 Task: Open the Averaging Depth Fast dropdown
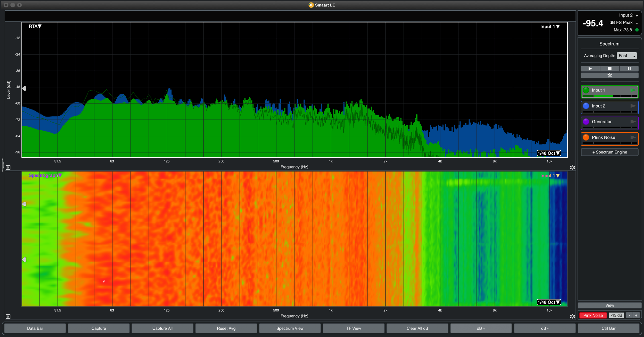627,56
